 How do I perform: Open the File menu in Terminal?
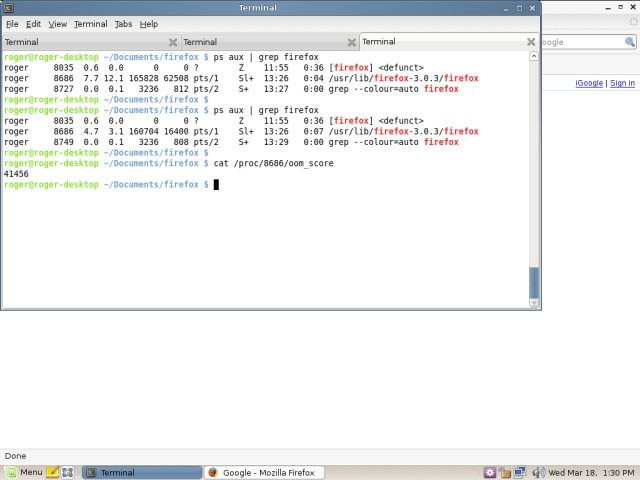point(12,23)
